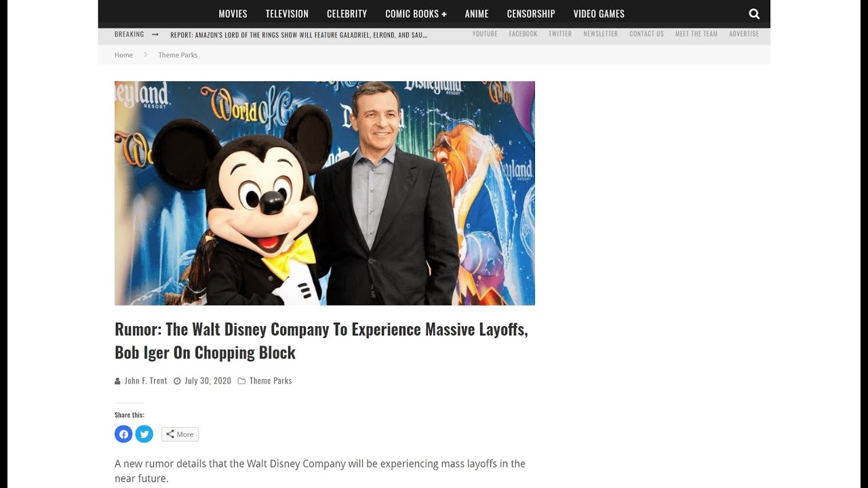Open the search magnifier icon
This screenshot has width=868, height=488.
point(754,14)
